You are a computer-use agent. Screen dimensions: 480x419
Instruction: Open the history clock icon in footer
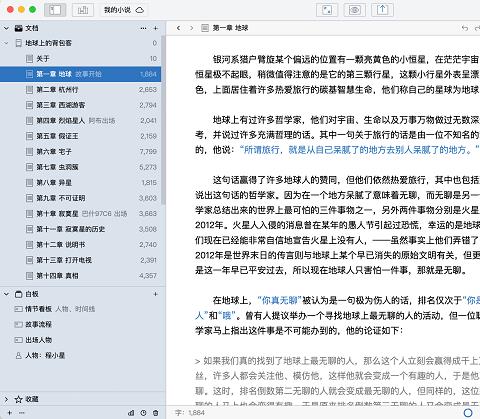tap(143, 413)
